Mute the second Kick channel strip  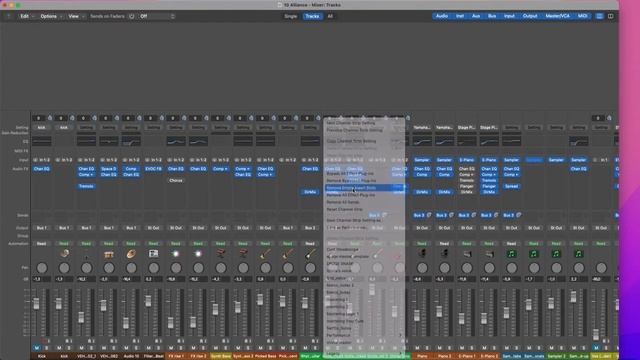click(x=59, y=348)
